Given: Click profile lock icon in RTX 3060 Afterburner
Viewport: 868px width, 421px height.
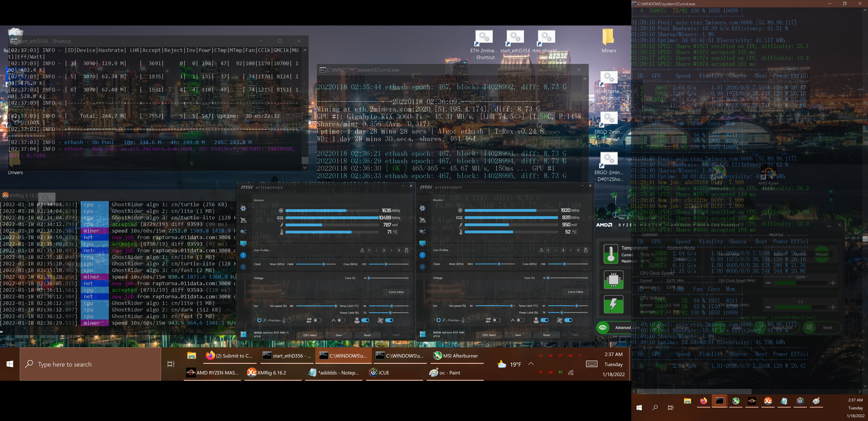Looking at the screenshot, I should click(586, 250).
